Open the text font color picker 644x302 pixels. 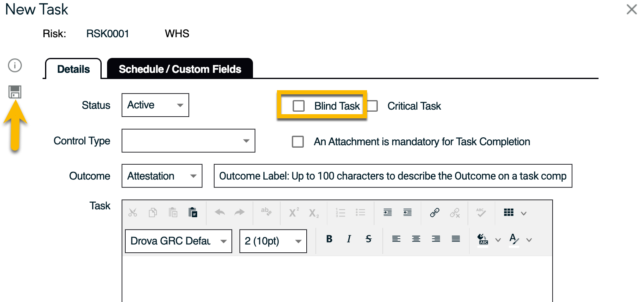[514, 239]
